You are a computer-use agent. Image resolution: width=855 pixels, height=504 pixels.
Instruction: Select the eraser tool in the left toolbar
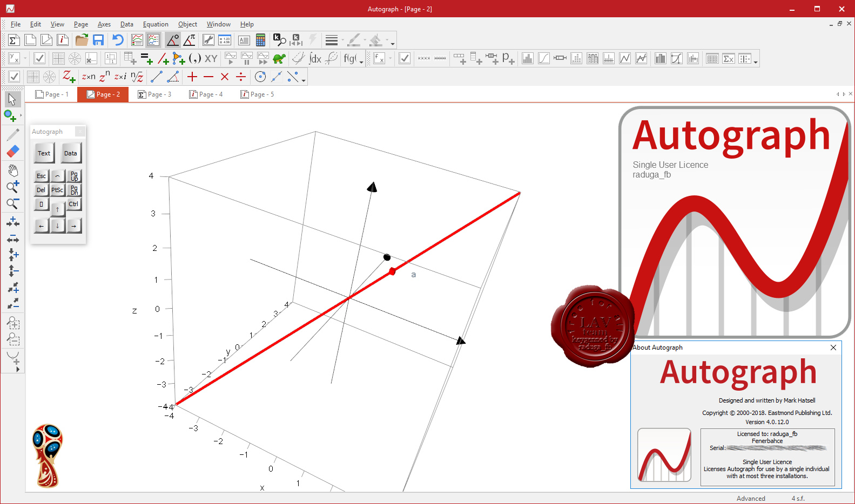[x=13, y=151]
